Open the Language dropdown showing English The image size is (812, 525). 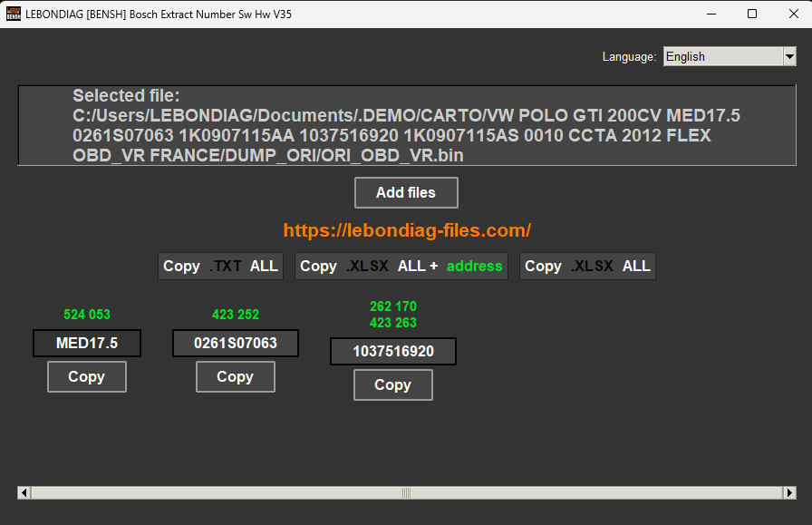pyautogui.click(x=730, y=56)
